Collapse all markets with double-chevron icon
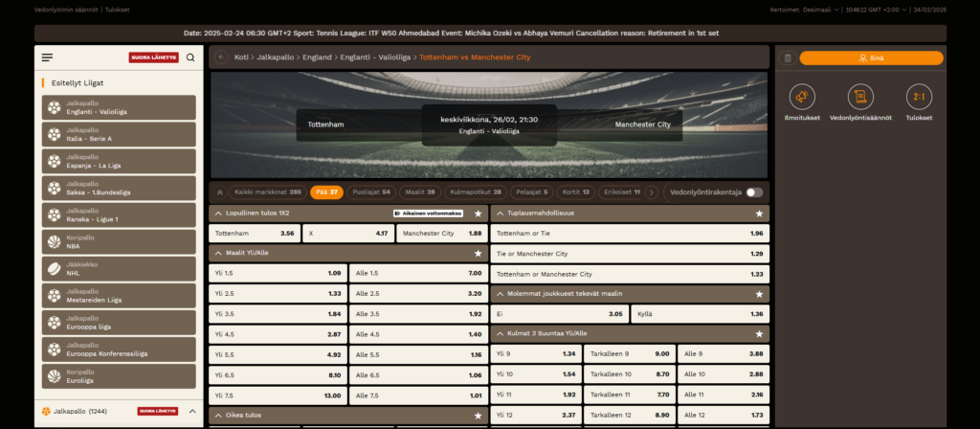Screen dimensions: 980x429 point(220,192)
